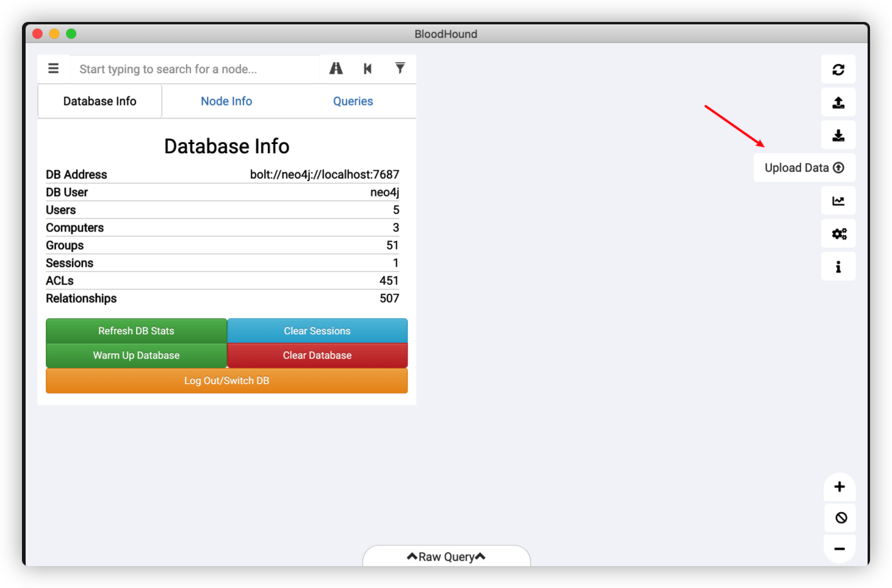892x588 pixels.
Task: Click the back step icon
Action: pyautogui.click(x=368, y=69)
